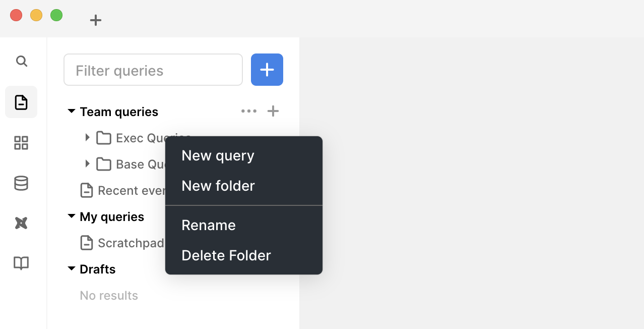Collapse the Drafts section
Viewport: 644px width, 329px height.
(71, 268)
